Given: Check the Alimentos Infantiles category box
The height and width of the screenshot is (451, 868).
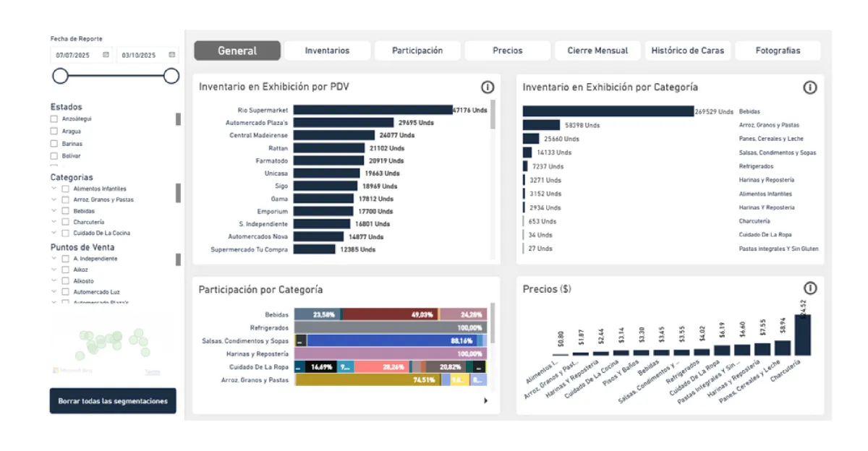Looking at the screenshot, I should [66, 189].
